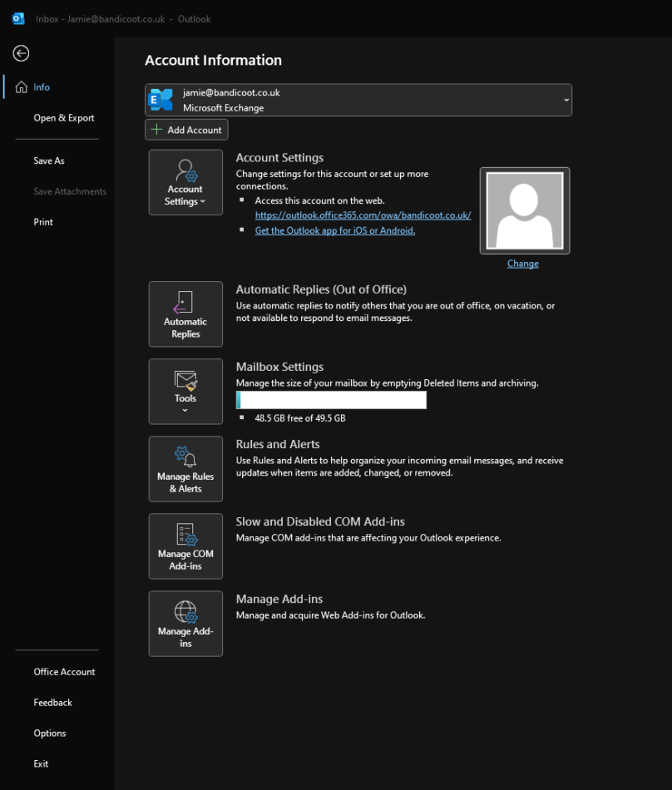Select the Info tab in the sidebar
Screen dimensions: 672x790
coord(42,86)
